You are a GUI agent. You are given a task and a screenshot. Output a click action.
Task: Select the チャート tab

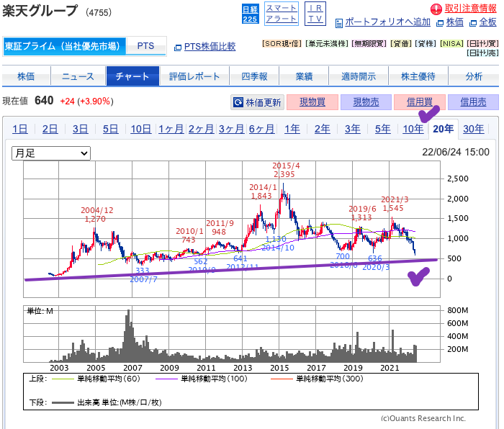coord(132,76)
